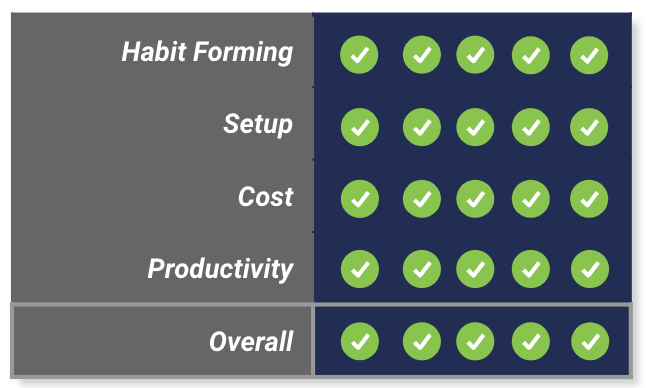The width and height of the screenshot is (646, 388).
Task: Click the Setup label
Action: click(x=258, y=124)
